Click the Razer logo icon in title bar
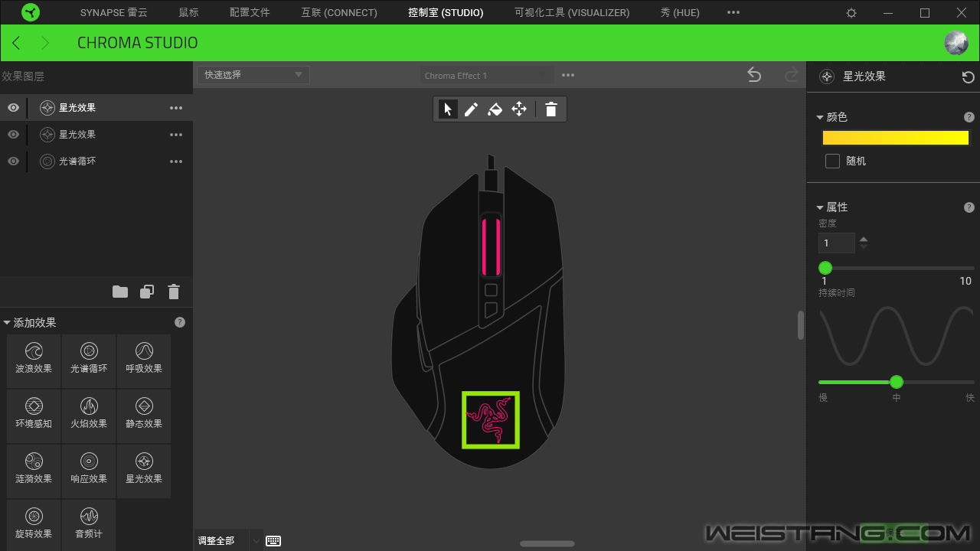980x551 pixels. pos(31,12)
